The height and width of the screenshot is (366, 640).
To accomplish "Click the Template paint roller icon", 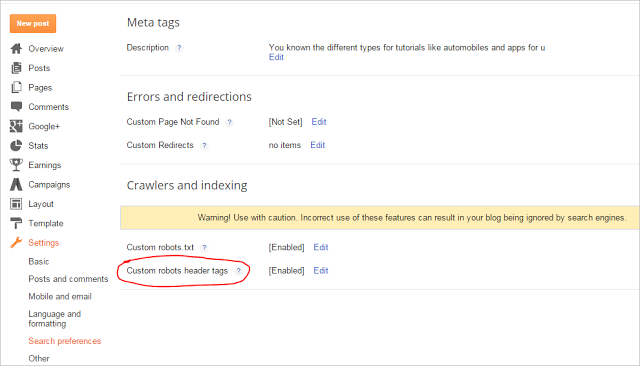I will pyautogui.click(x=16, y=223).
